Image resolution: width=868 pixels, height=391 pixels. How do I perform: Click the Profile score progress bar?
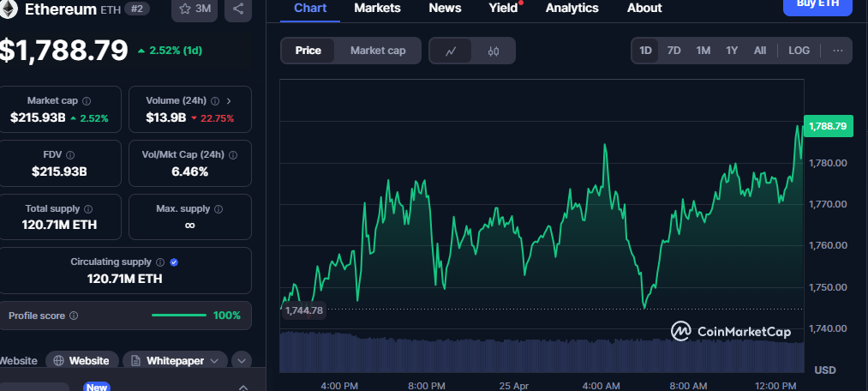179,316
